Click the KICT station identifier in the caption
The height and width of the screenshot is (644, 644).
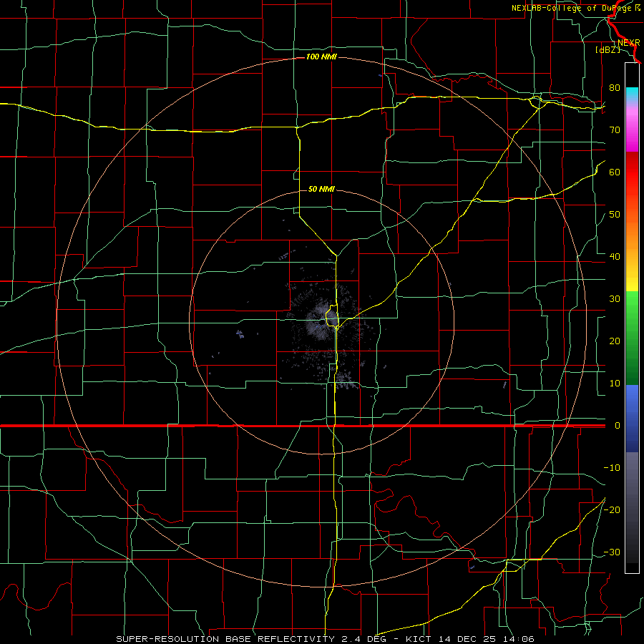(x=419, y=639)
